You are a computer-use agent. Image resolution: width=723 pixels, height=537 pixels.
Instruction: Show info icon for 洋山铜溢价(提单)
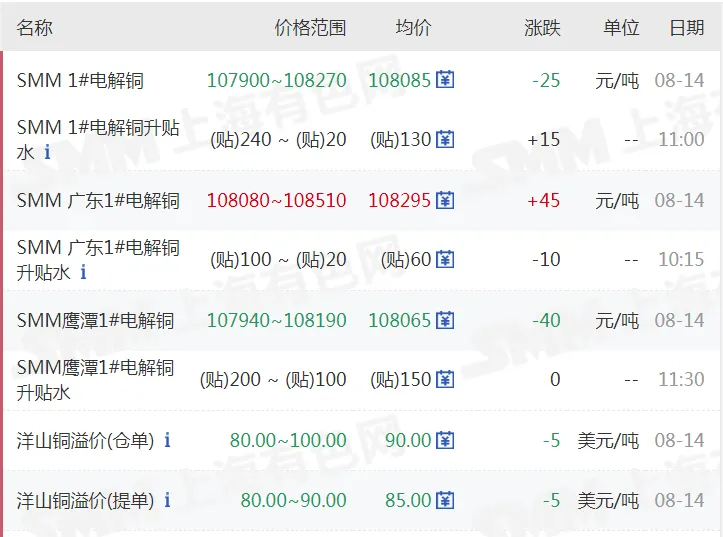pyautogui.click(x=167, y=500)
